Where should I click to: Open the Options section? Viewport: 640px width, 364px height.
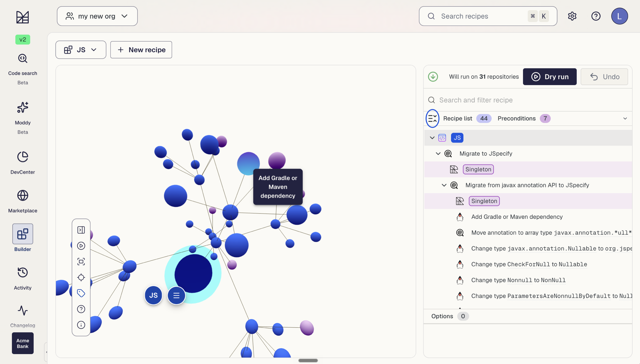tap(450, 316)
